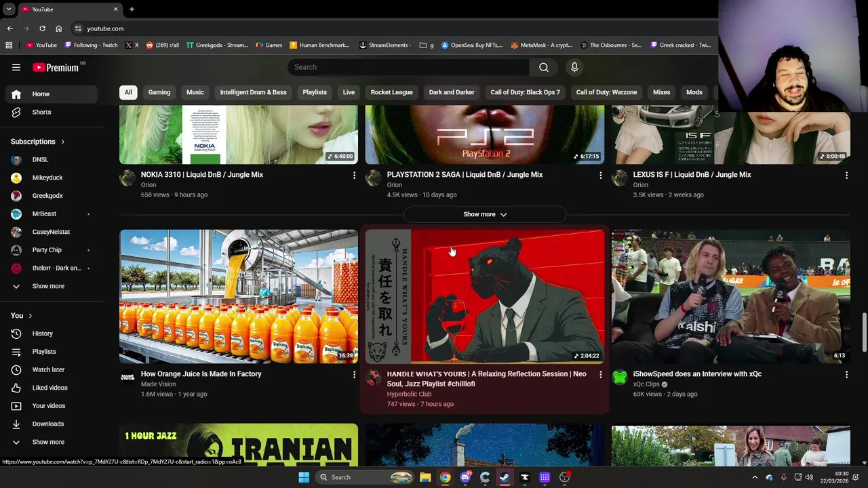Select the All filter chip
Viewport: 868px width, 488px height.
coord(128,92)
